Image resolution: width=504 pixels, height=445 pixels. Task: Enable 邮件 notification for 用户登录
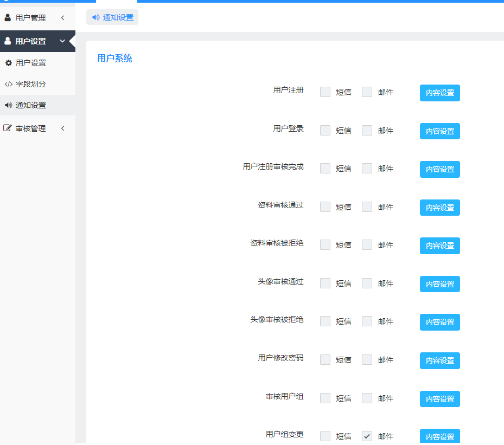coord(367,130)
